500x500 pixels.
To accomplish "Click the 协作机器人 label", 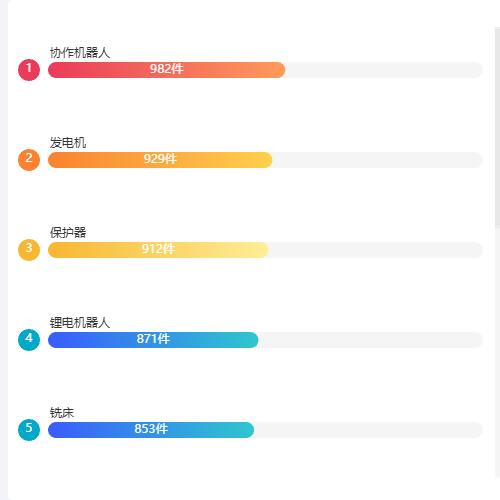I will click(80, 53).
